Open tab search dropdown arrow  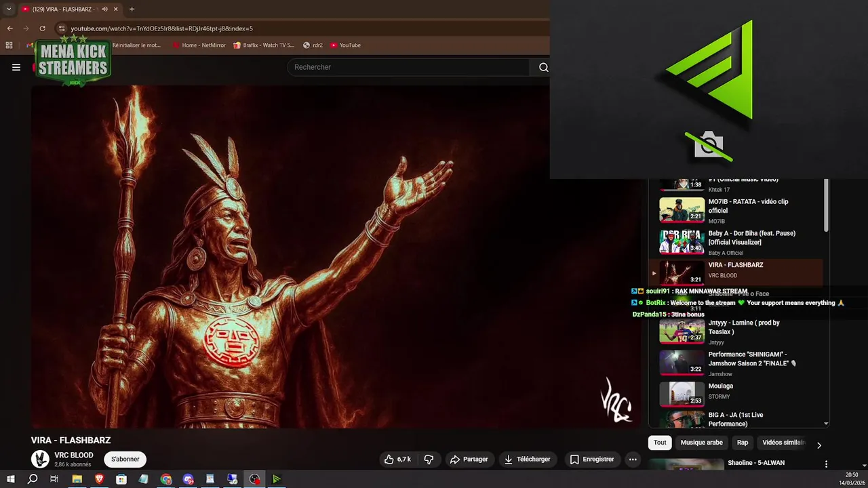click(x=9, y=9)
